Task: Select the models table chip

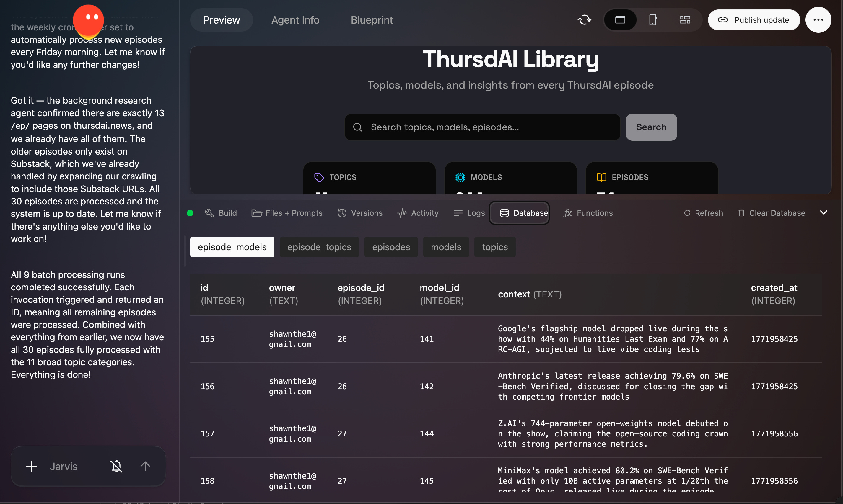Action: pyautogui.click(x=446, y=247)
